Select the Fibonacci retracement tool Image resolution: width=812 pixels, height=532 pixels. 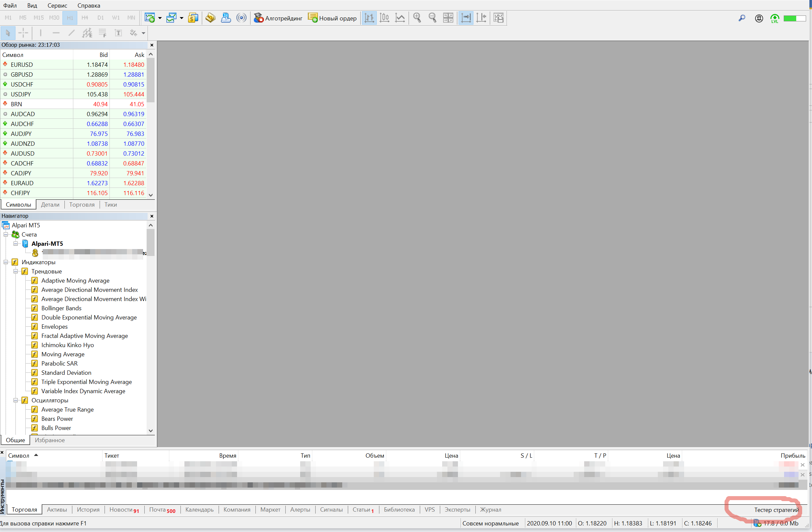tap(102, 33)
